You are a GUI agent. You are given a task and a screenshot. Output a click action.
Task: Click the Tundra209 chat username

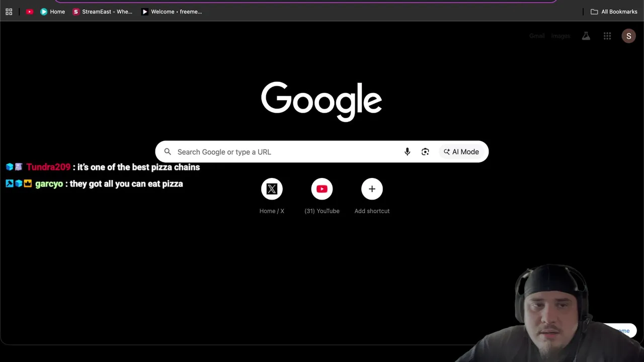point(48,167)
